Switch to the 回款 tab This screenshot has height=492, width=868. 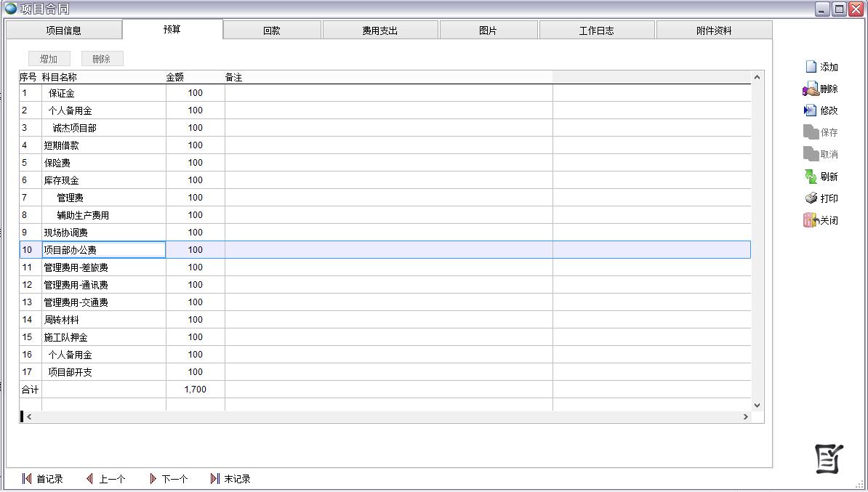point(272,31)
